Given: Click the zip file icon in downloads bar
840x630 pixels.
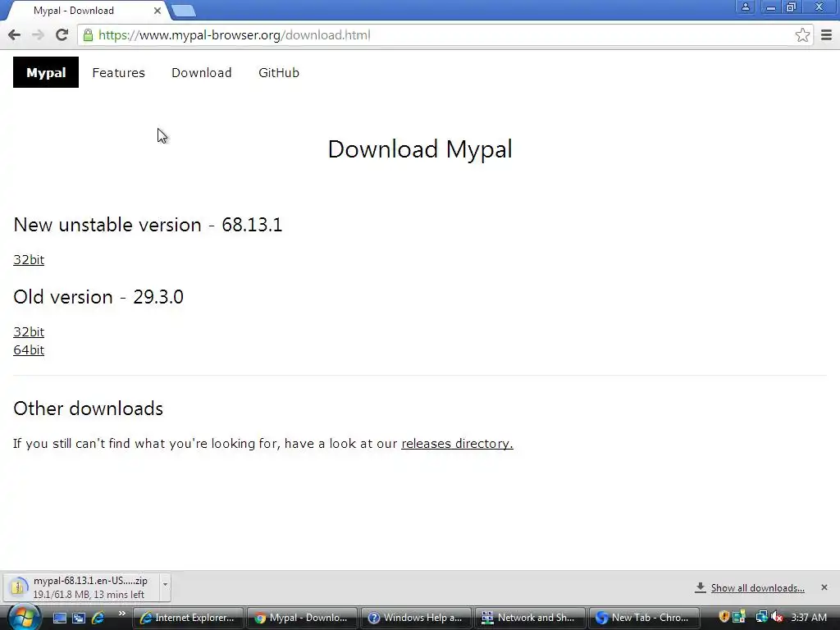Looking at the screenshot, I should coord(18,587).
